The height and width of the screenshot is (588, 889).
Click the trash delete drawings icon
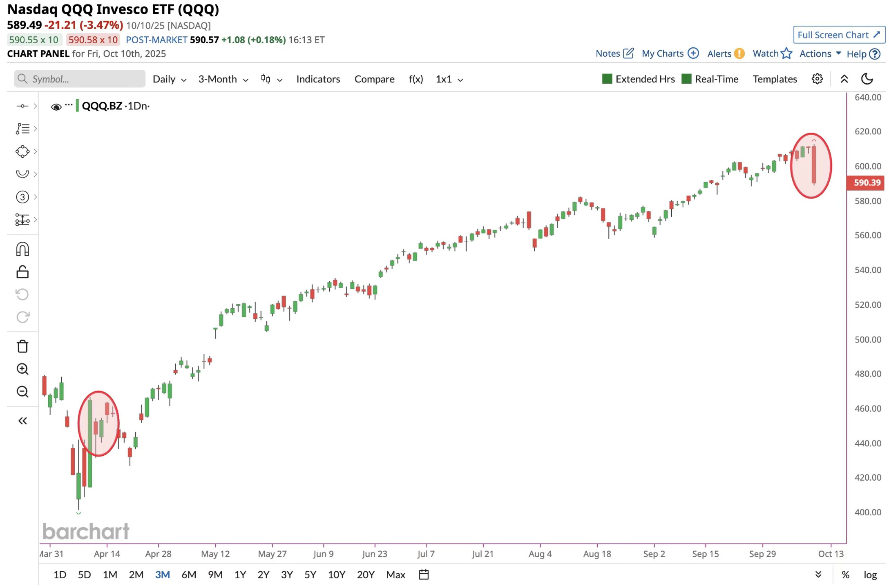pyautogui.click(x=22, y=346)
